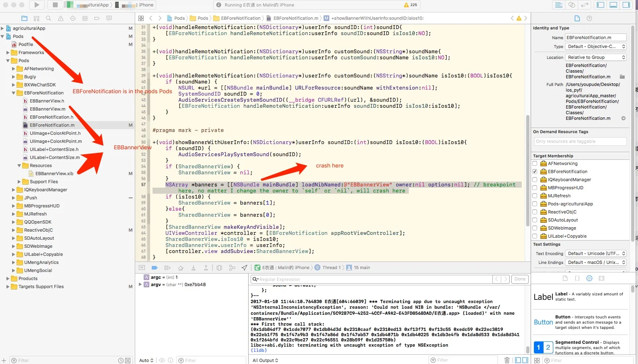The height and width of the screenshot is (364, 638).
Task: Click the editor's vertical scrollbar
Action: [528, 171]
